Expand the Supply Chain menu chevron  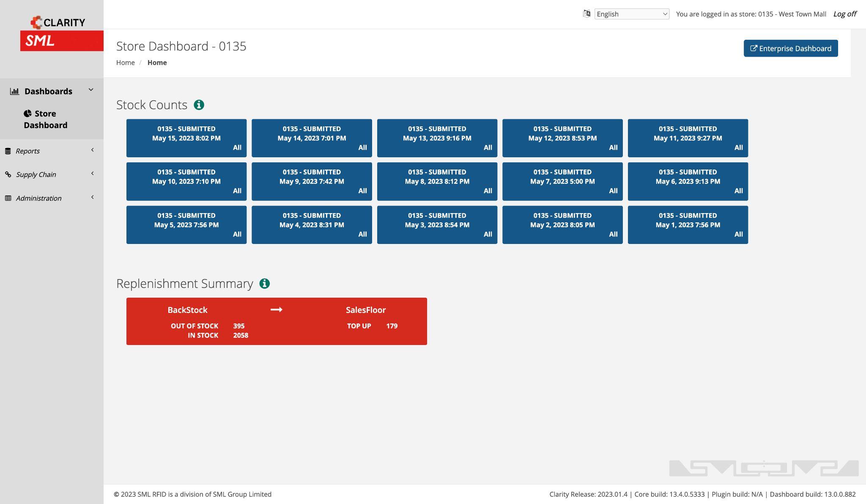pos(92,173)
